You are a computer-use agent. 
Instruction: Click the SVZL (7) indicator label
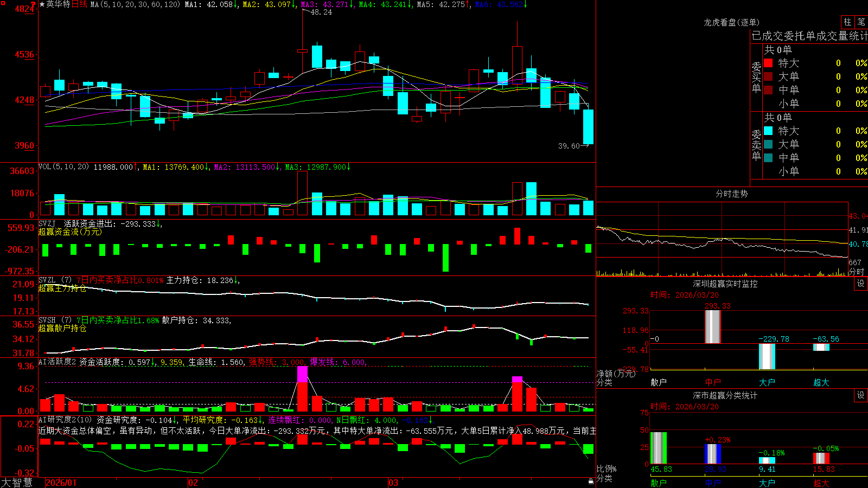click(55, 280)
